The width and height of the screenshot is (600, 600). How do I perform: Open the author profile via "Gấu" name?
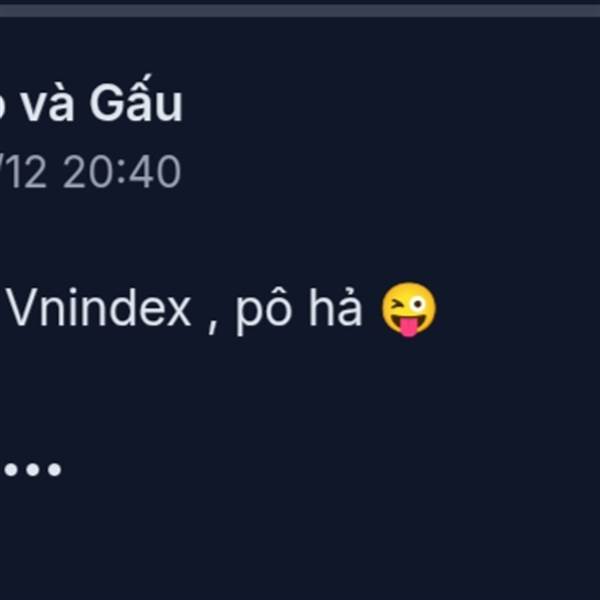coord(136,99)
